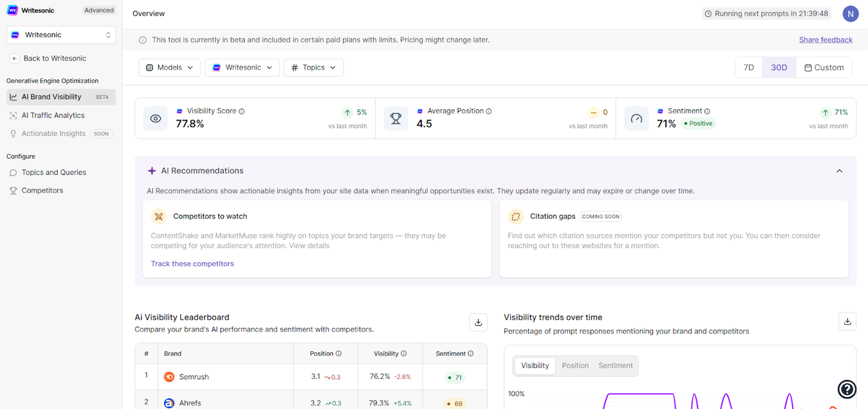This screenshot has width=868, height=409.
Task: Show Average Position info tooltip
Action: click(489, 111)
